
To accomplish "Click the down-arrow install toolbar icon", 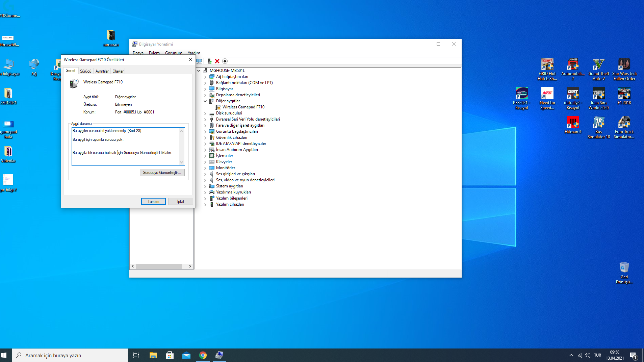I will pos(225,61).
